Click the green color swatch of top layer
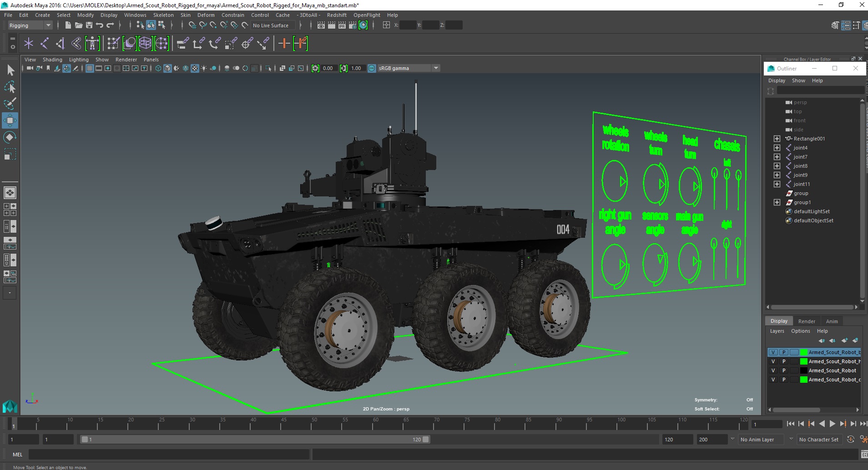Image resolution: width=868 pixels, height=470 pixels. [803, 352]
